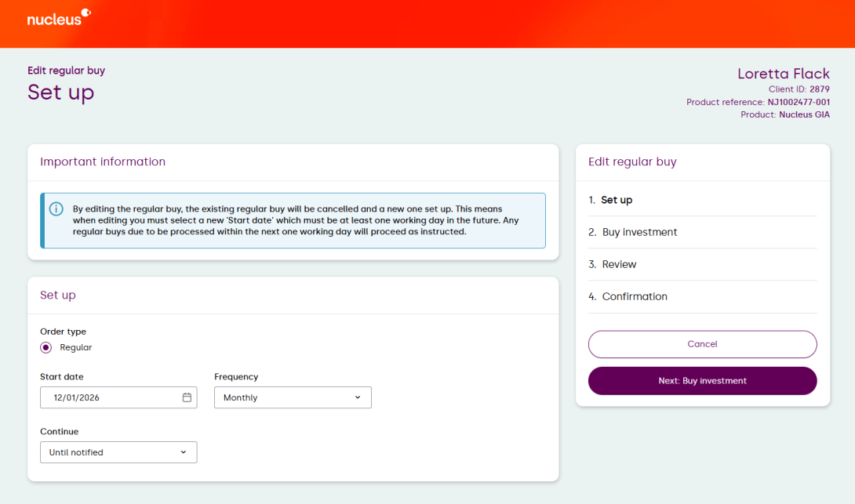Jump to step 2 Buy investment

(x=639, y=232)
